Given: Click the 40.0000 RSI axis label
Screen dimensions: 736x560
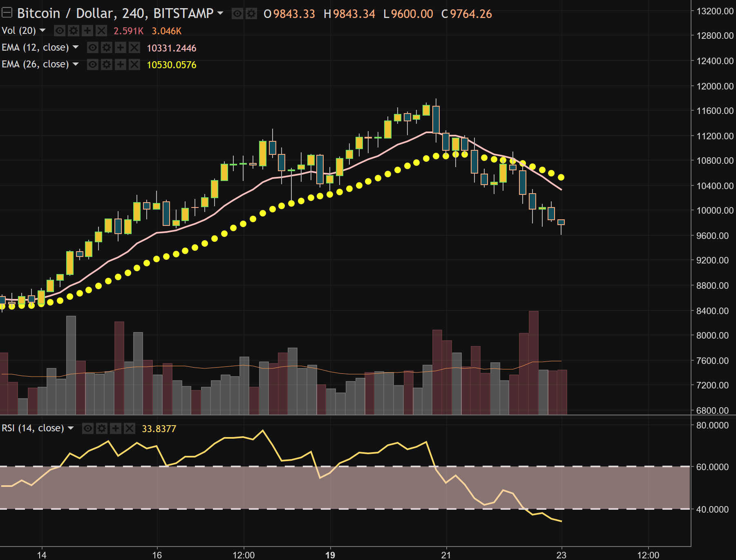Looking at the screenshot, I should [x=712, y=509].
